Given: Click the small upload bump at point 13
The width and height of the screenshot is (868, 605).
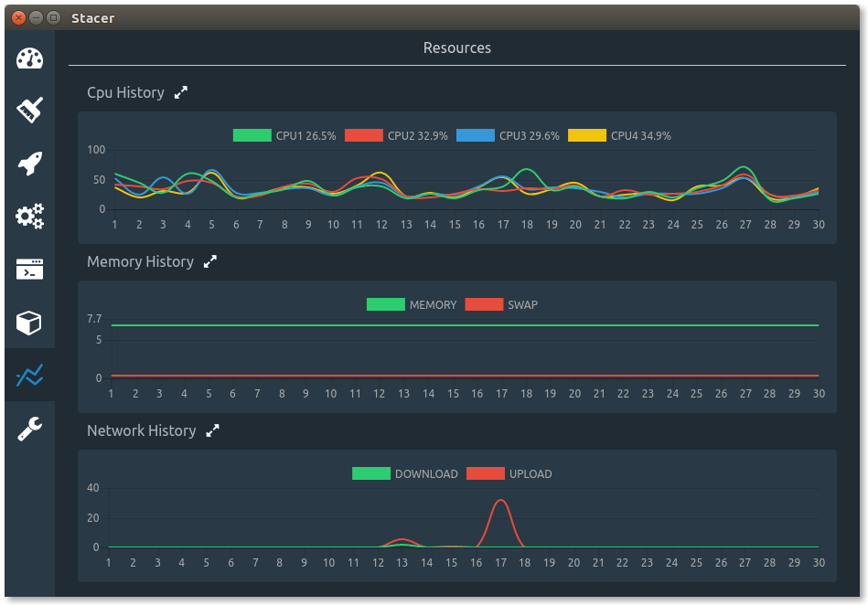Looking at the screenshot, I should coord(402,539).
